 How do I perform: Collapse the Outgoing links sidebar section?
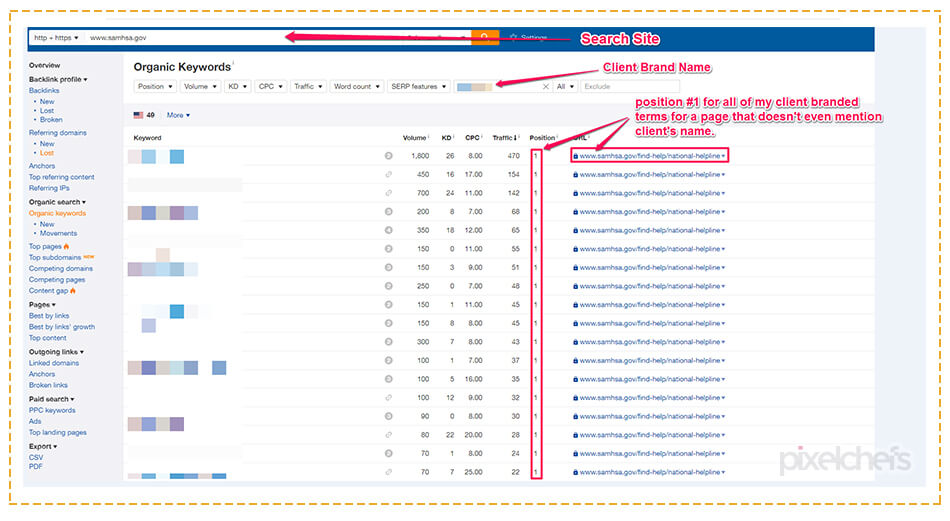[x=56, y=352]
